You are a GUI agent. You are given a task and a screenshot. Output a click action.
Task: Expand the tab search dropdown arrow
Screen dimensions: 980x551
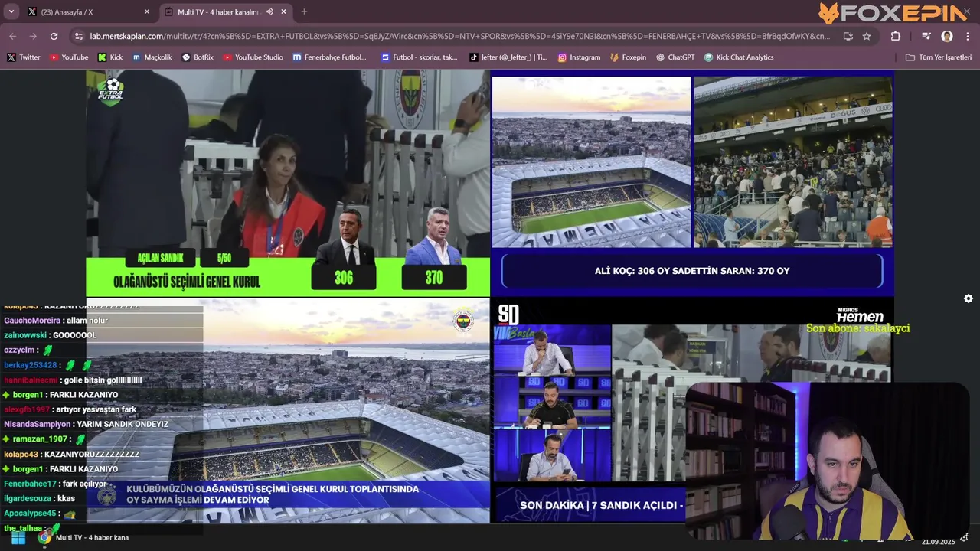(11, 11)
